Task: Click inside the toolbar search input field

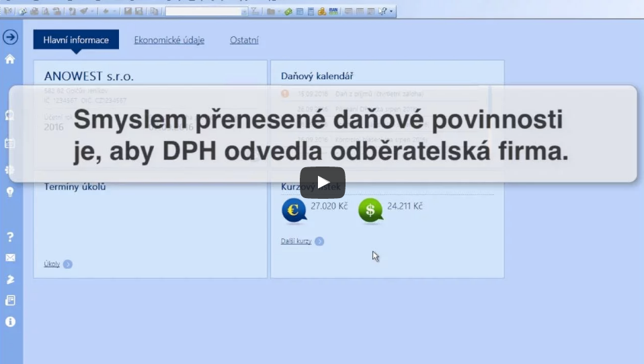Action: (x=203, y=11)
